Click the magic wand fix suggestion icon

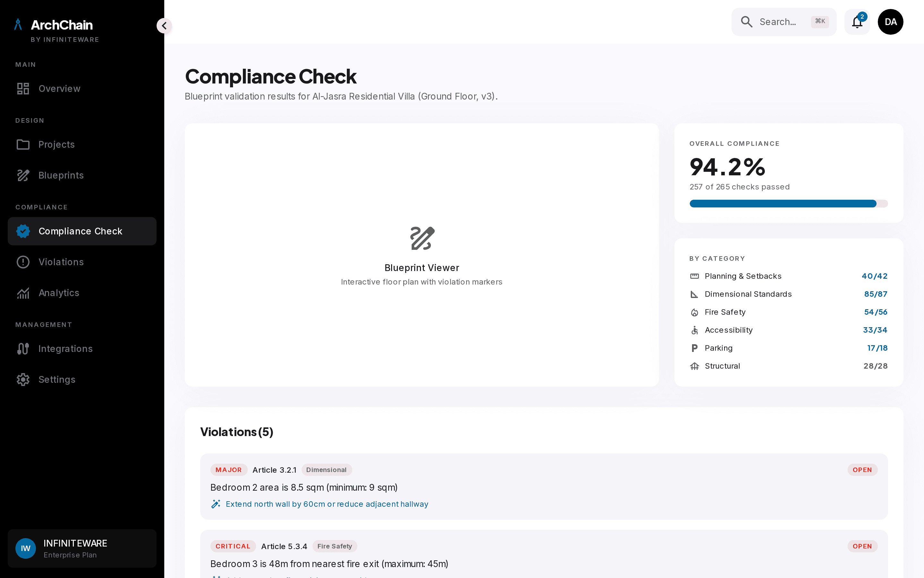pos(216,504)
